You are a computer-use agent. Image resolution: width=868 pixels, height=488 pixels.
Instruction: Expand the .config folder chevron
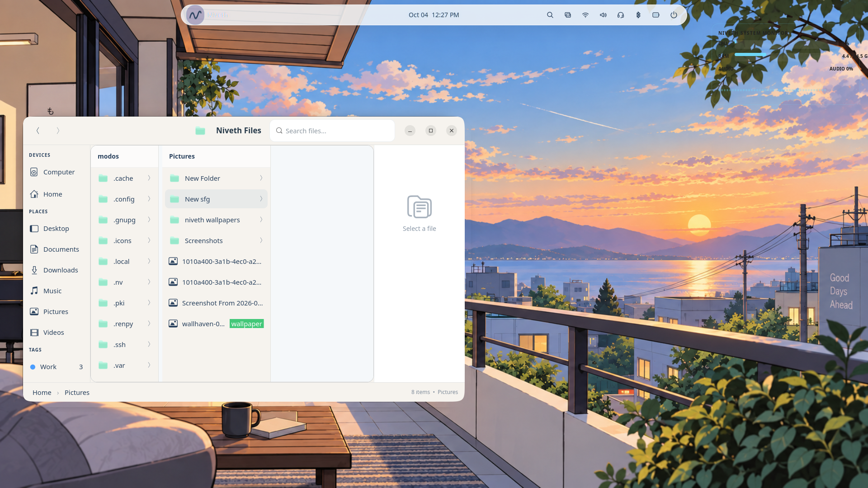[149, 199]
